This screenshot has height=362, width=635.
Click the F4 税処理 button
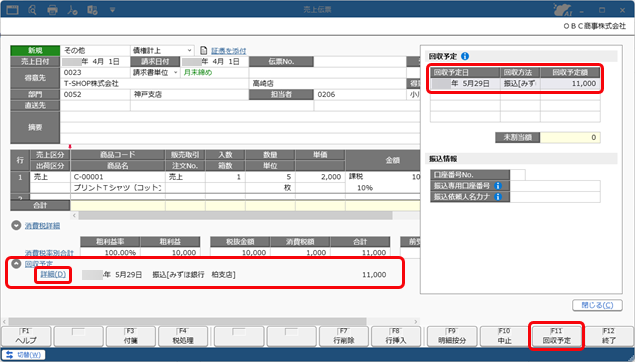183,336
